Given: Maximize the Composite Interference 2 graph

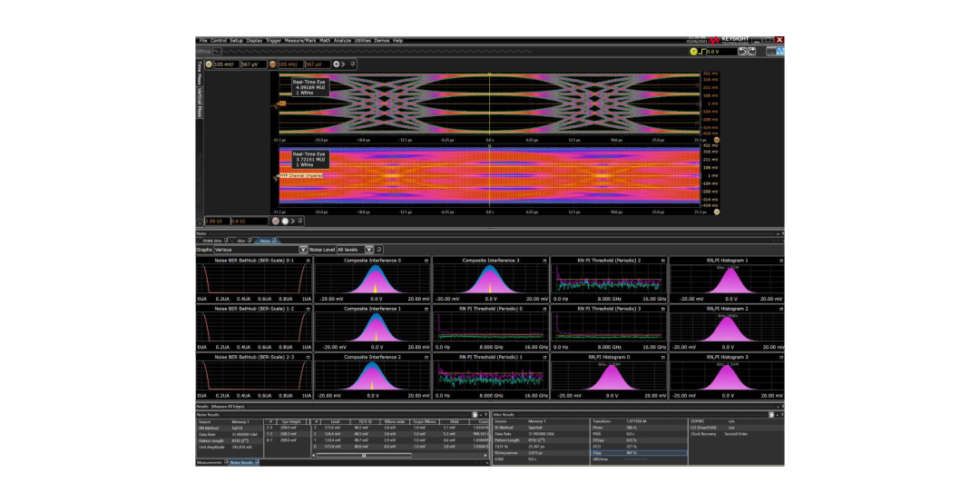Looking at the screenshot, I should pyautogui.click(x=426, y=357).
